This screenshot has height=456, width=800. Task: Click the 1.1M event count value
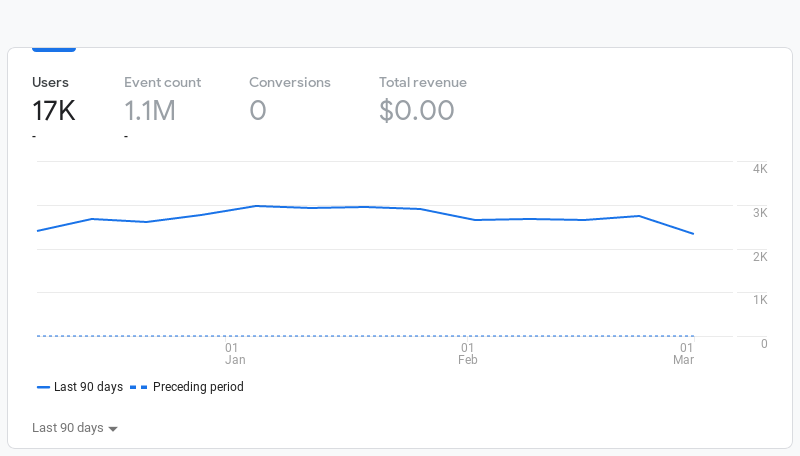point(150,111)
